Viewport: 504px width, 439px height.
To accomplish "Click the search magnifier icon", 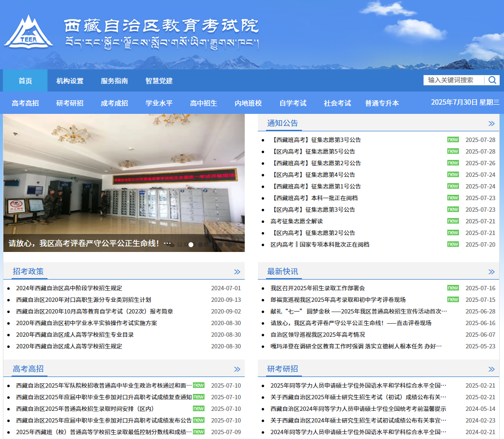I will (x=492, y=80).
